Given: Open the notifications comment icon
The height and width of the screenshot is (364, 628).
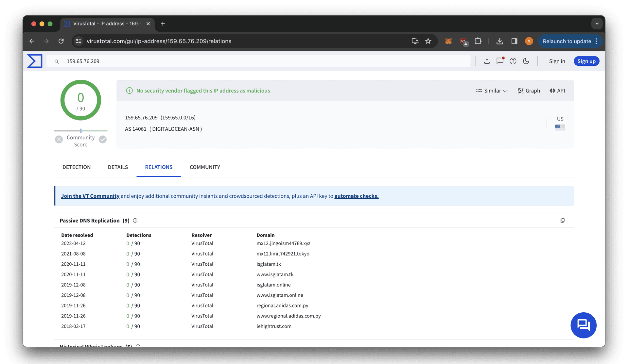Looking at the screenshot, I should pyautogui.click(x=500, y=61).
